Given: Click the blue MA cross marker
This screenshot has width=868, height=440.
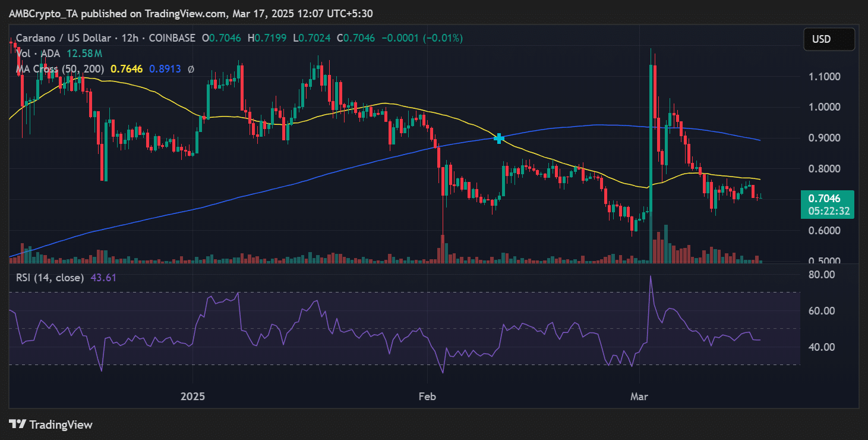Looking at the screenshot, I should tap(499, 139).
